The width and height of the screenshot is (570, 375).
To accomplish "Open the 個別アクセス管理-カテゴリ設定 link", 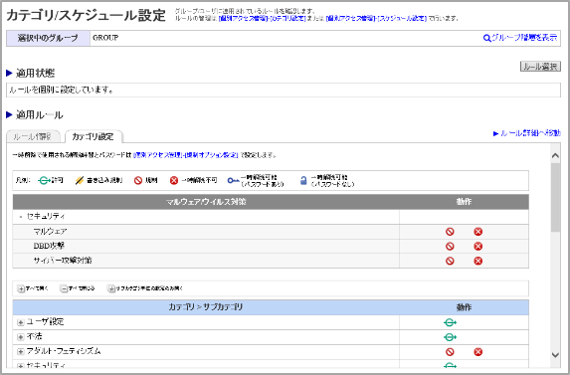I will 262,18.
